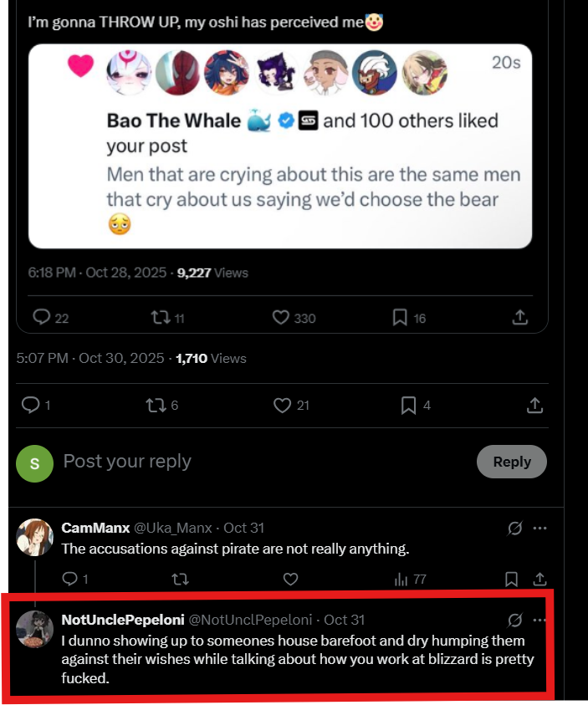Open CamManx's profile name link
Viewport: 588px width, 705px height.
[95, 528]
